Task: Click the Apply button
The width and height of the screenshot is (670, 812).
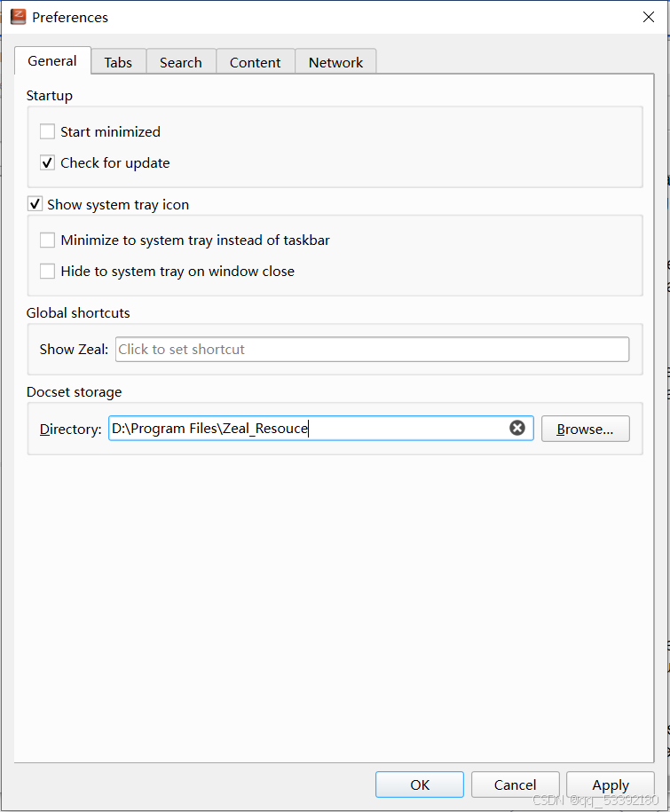Action: click(x=611, y=784)
